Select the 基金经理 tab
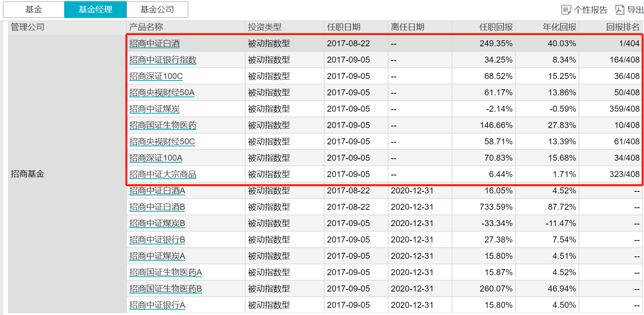 [95, 10]
